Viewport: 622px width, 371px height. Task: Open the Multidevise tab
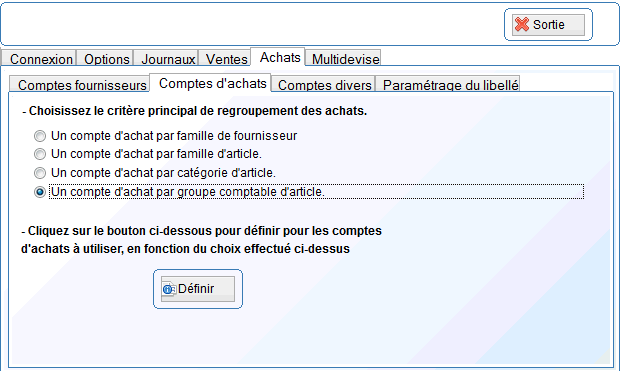[x=344, y=58]
